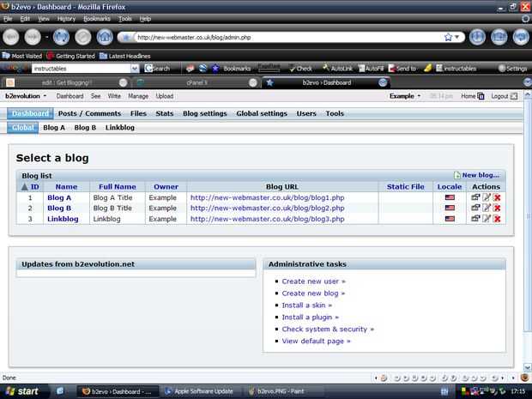Delete Blog A with the red X

pyautogui.click(x=497, y=197)
